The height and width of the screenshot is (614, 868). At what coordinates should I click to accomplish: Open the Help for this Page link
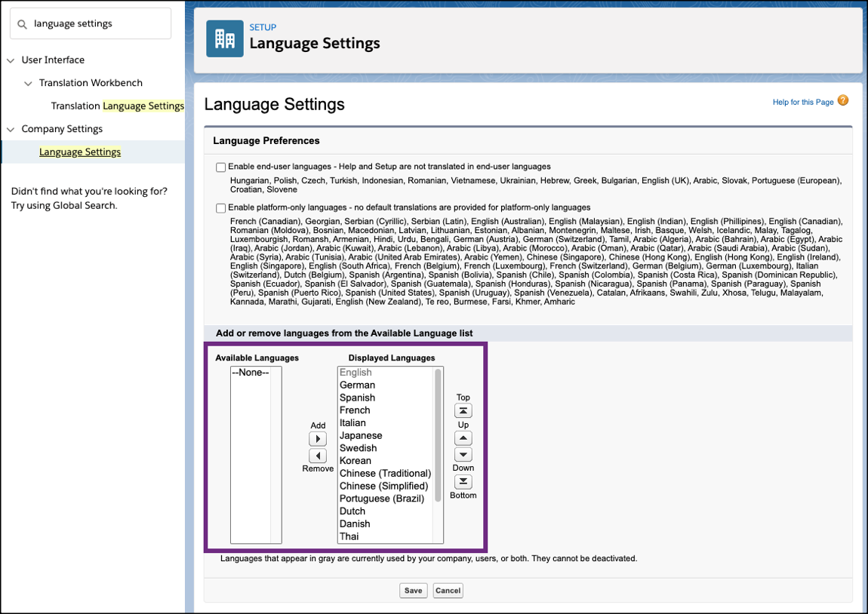802,101
